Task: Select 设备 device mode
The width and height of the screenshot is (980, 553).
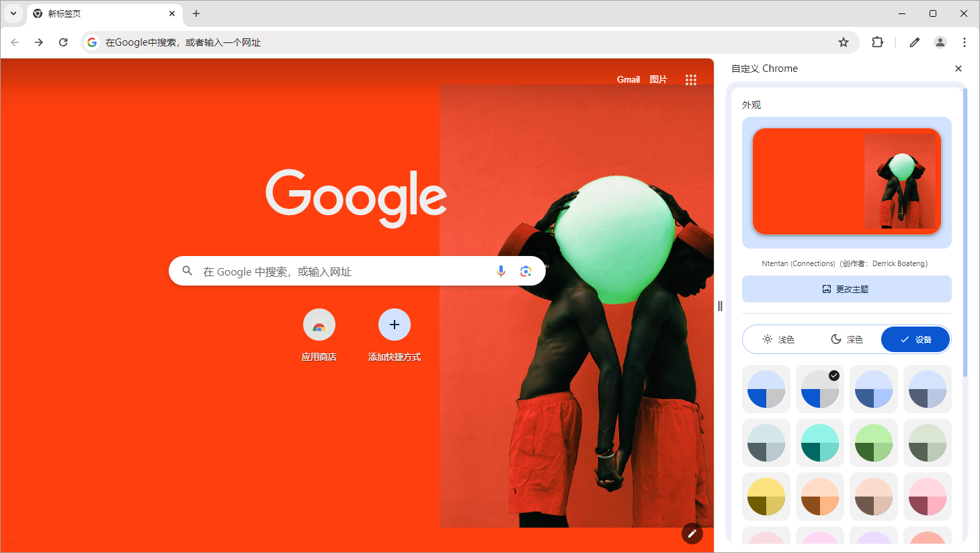Action: pyautogui.click(x=915, y=339)
